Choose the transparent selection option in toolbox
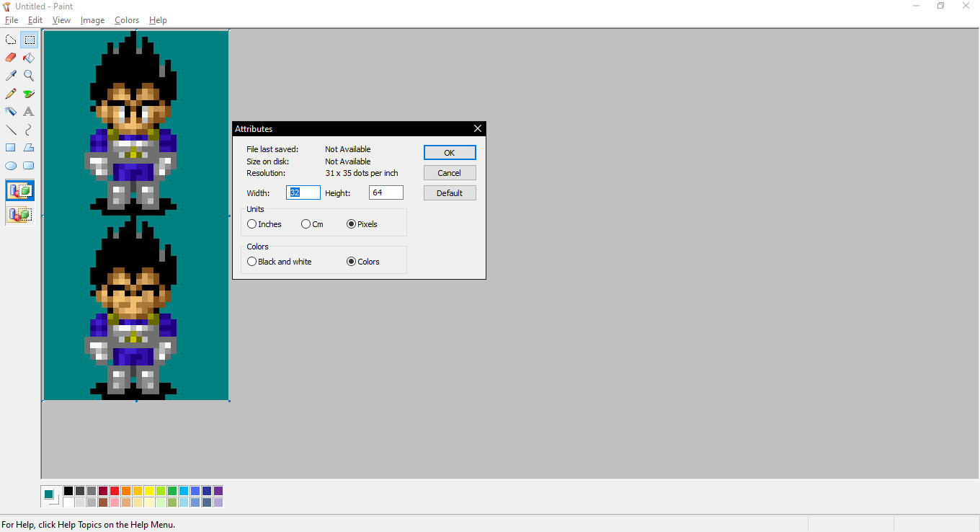This screenshot has height=532, width=980. tap(20, 214)
